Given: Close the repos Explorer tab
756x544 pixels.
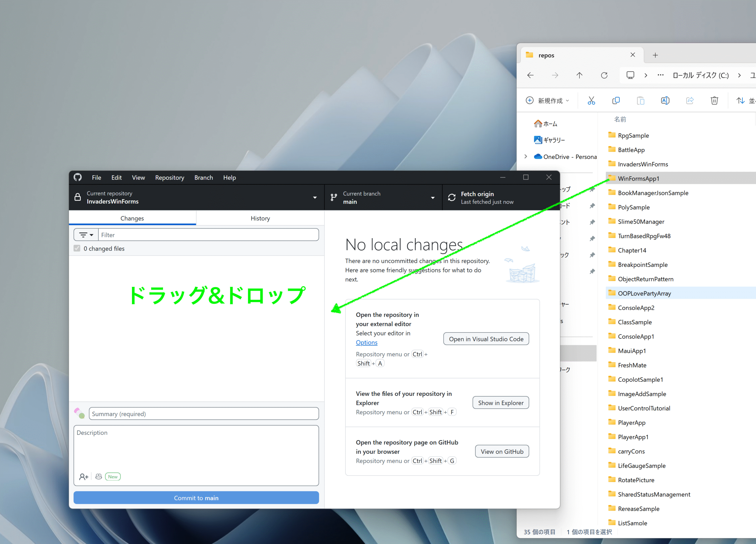Looking at the screenshot, I should (x=633, y=55).
